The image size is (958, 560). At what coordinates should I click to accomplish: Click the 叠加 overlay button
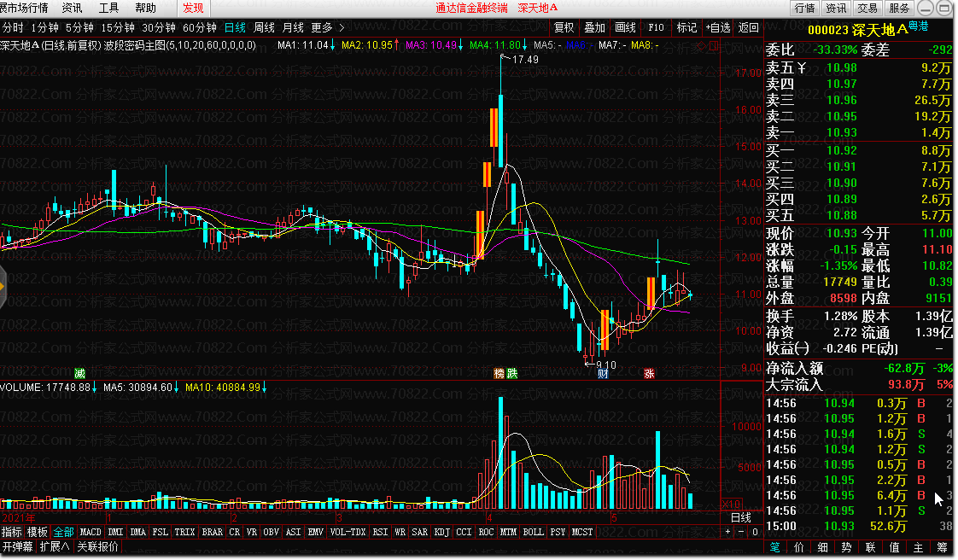click(x=594, y=27)
